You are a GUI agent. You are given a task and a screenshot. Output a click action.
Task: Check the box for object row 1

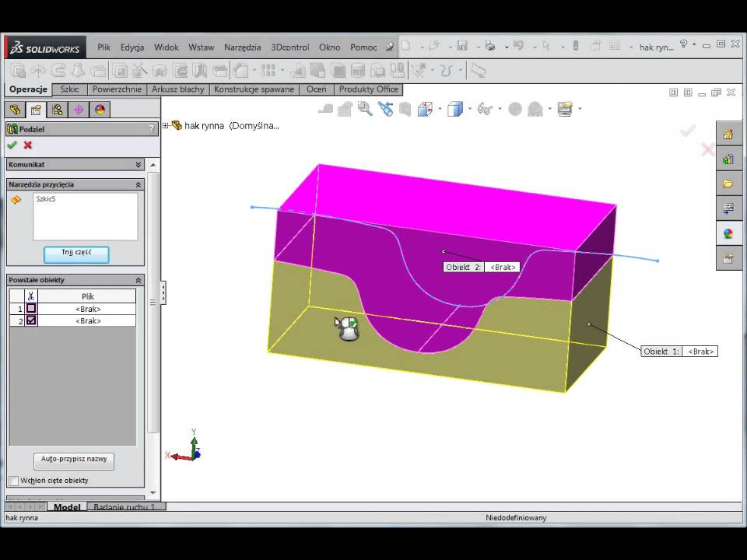(x=31, y=309)
